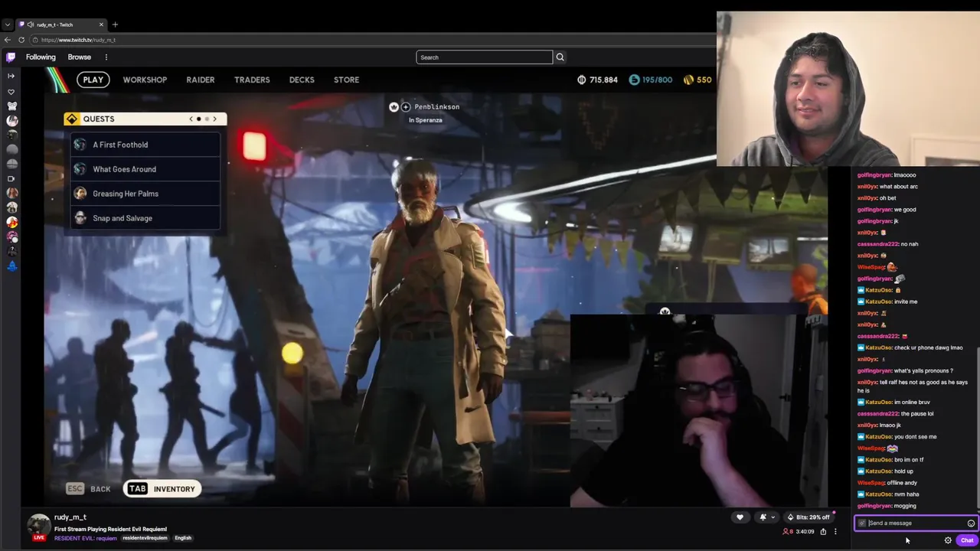
Task: Click the TAB INVENTORY button
Action: click(162, 489)
